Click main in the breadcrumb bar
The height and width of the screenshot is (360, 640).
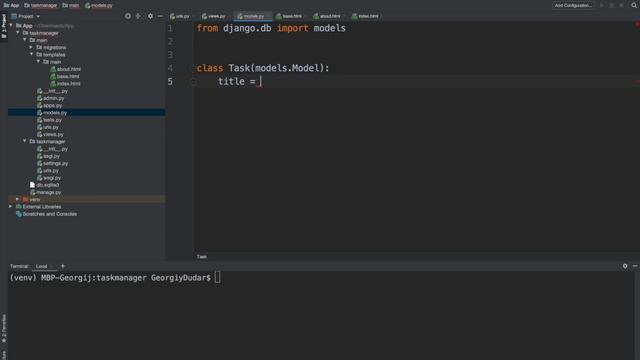pyautogui.click(x=71, y=5)
